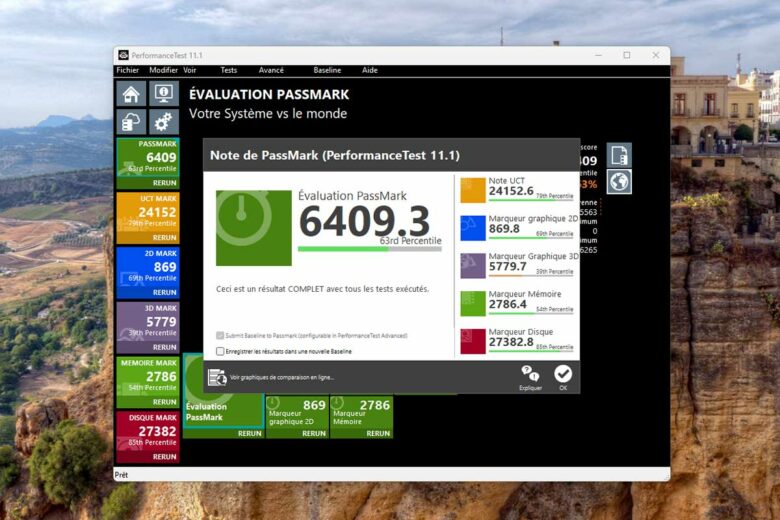
Task: Open the gears settings icon
Action: click(164, 121)
